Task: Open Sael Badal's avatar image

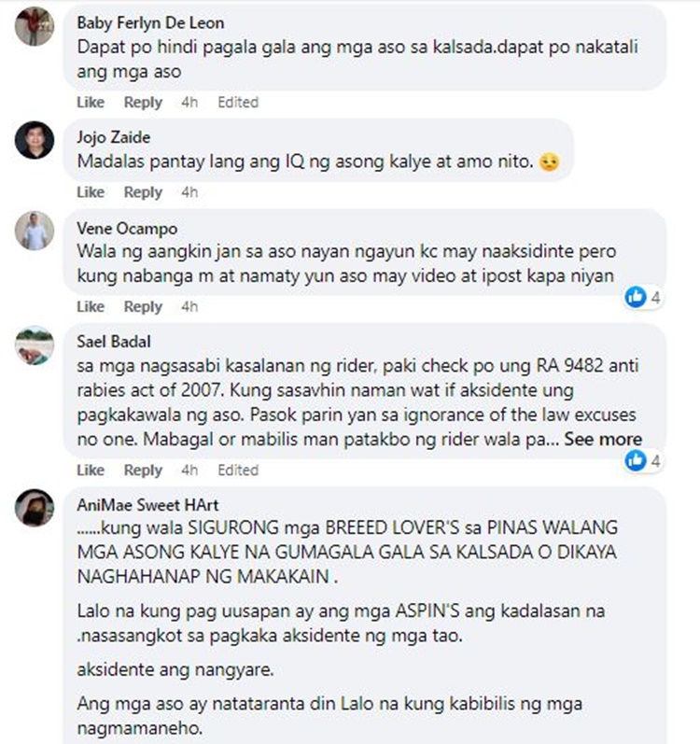Action: (35, 345)
